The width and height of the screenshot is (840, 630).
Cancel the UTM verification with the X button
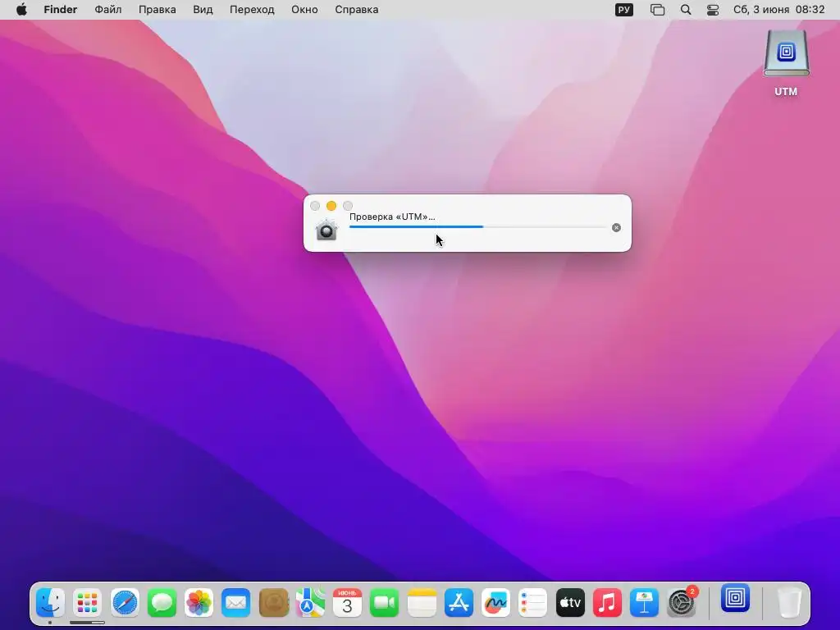click(616, 228)
